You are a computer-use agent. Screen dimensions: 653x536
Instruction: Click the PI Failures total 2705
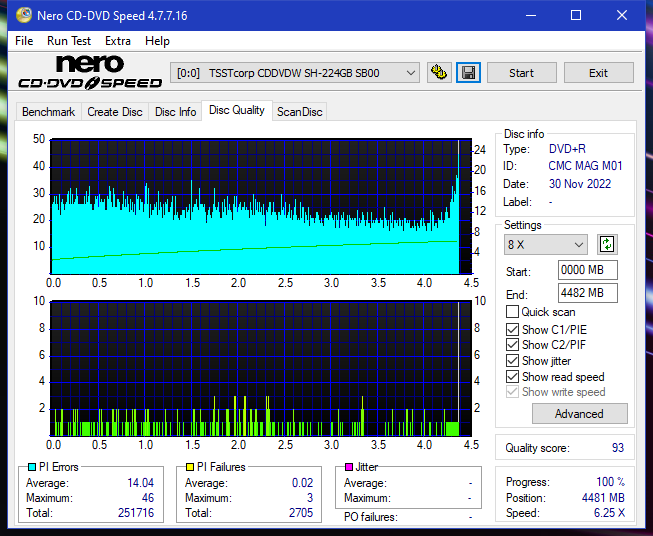(301, 513)
